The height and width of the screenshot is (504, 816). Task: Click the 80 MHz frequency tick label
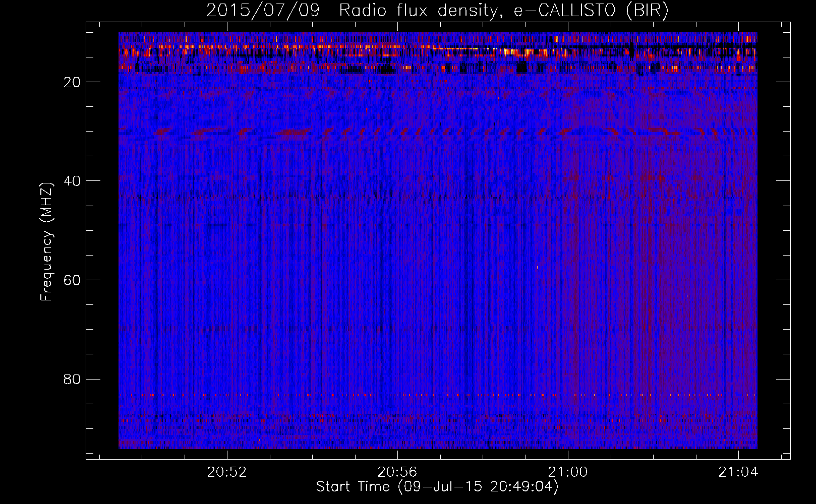point(73,379)
